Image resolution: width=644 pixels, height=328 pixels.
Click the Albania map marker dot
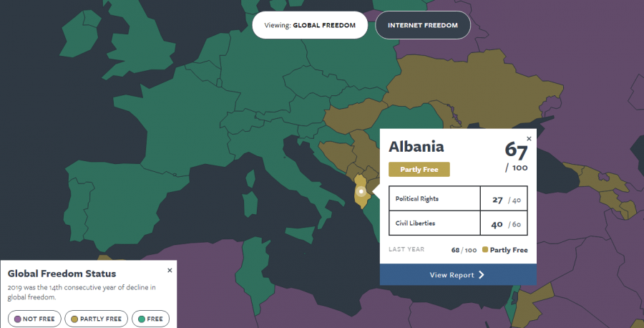coord(361,191)
